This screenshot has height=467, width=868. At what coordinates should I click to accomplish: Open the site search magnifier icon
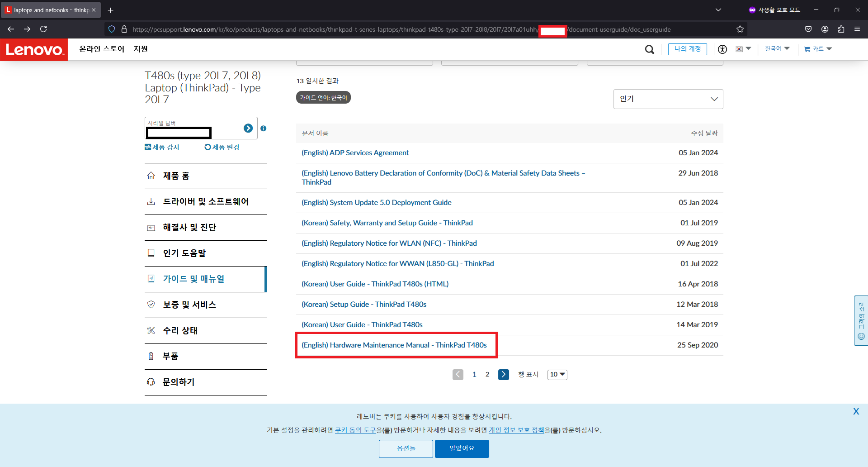[x=650, y=49]
